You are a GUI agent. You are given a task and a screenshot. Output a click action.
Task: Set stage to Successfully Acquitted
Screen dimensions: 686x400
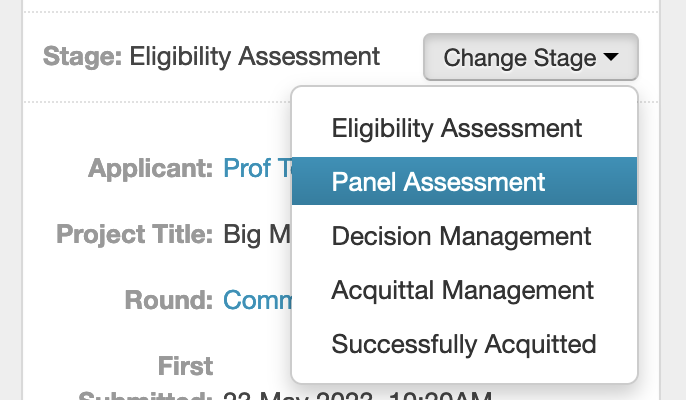(x=464, y=344)
